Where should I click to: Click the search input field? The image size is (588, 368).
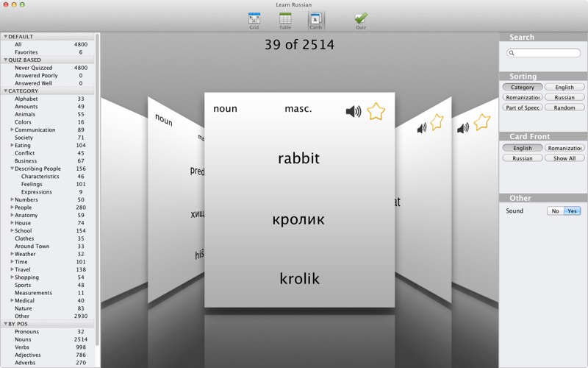tap(543, 53)
